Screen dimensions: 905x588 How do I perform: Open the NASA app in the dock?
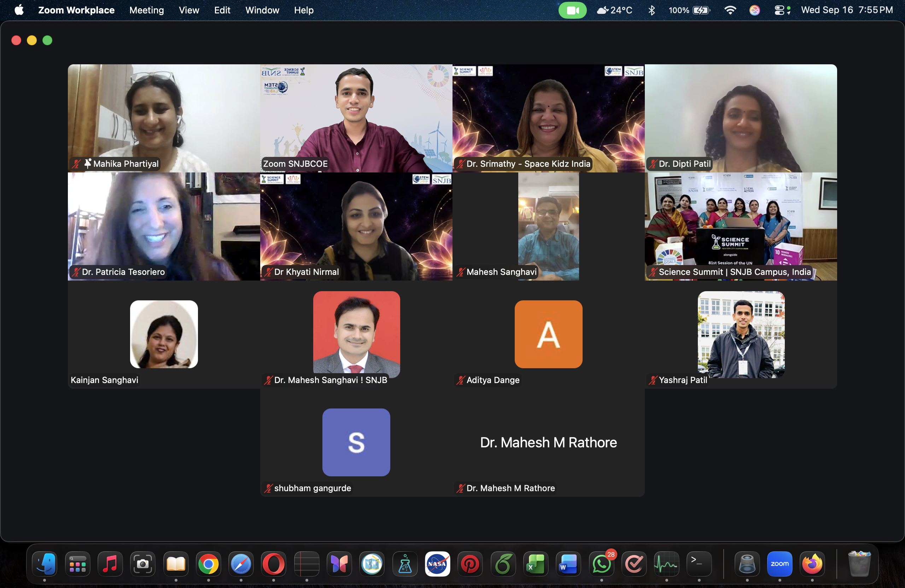(437, 564)
